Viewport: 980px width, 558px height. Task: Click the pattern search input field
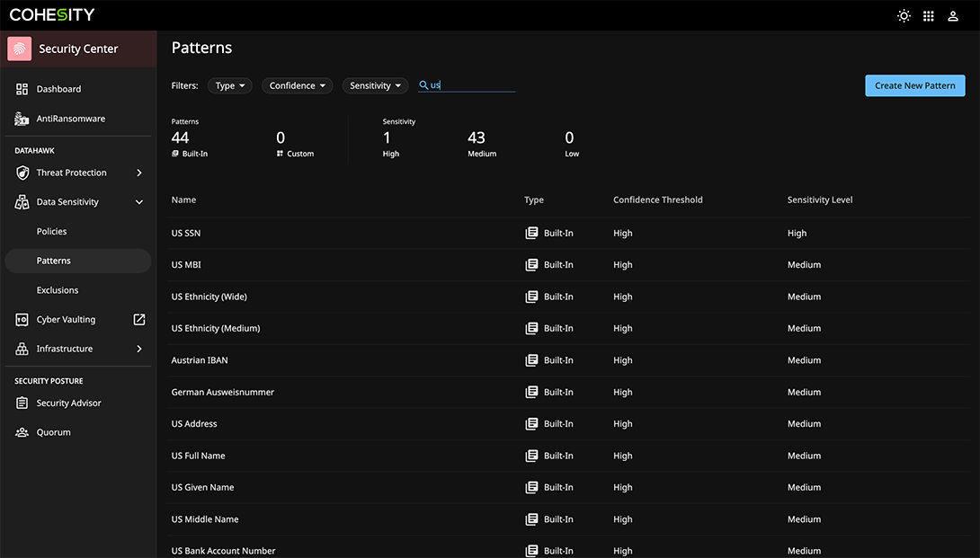click(x=472, y=85)
